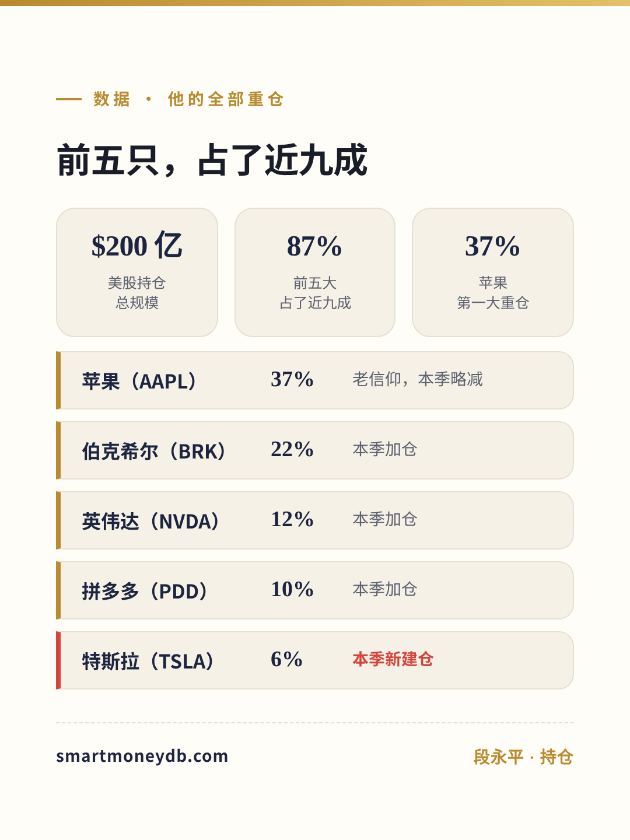
Task: Click the headline 前五只，占了近九成
Action: coord(212,160)
